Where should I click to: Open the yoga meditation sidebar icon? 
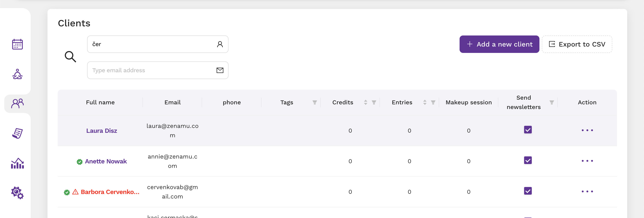point(17,74)
